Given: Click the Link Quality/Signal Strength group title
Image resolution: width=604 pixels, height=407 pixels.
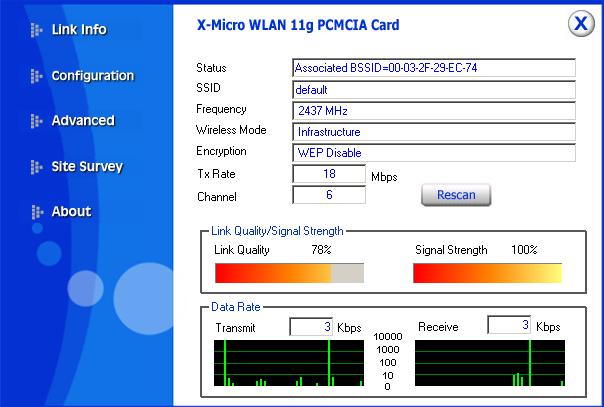Looking at the screenshot, I should (277, 231).
